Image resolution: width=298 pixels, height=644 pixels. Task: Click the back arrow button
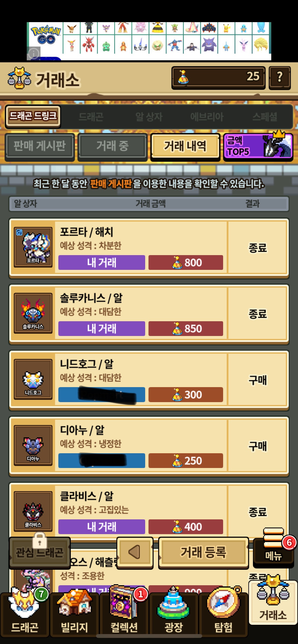(x=135, y=552)
